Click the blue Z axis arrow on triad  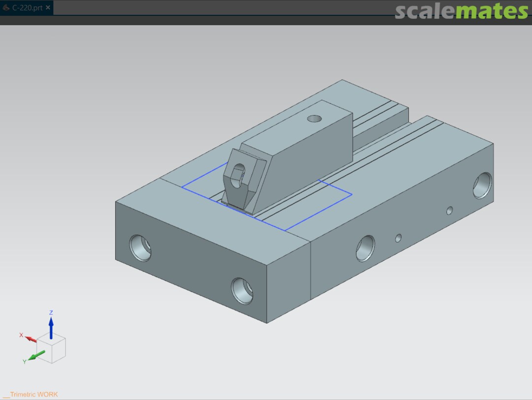(x=51, y=326)
